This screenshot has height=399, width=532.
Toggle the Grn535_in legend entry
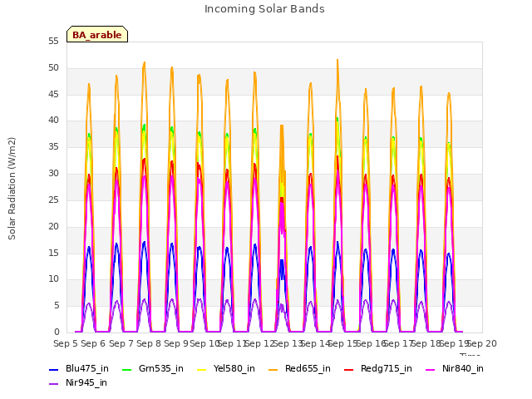point(153,369)
